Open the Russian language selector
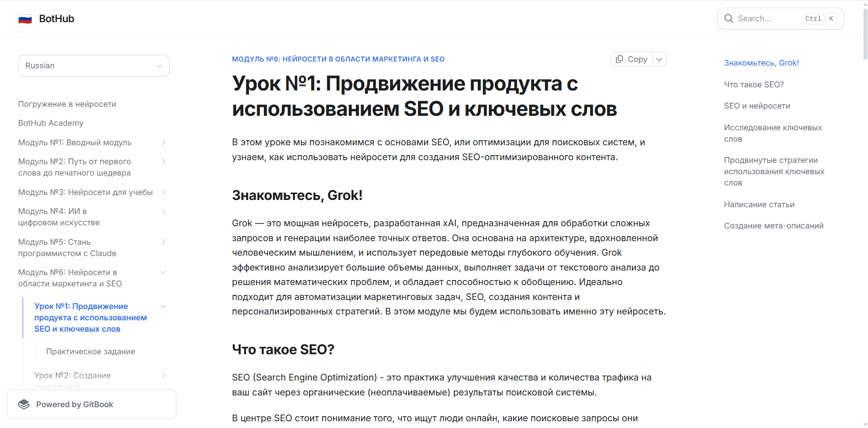The height and width of the screenshot is (428, 868). [94, 66]
